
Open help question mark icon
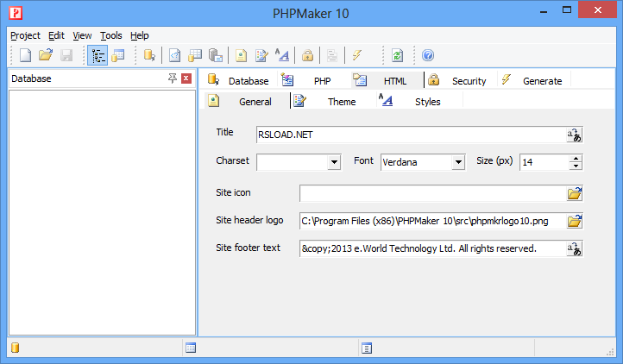(x=428, y=55)
